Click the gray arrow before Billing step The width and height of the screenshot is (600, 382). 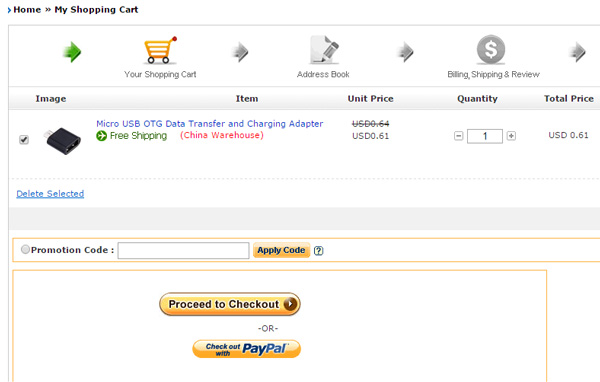(406, 52)
